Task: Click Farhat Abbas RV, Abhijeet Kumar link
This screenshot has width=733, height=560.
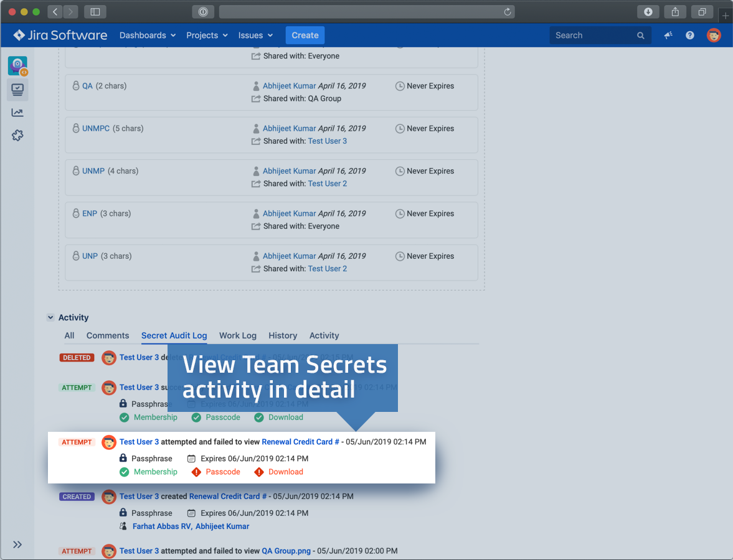Action: (191, 526)
